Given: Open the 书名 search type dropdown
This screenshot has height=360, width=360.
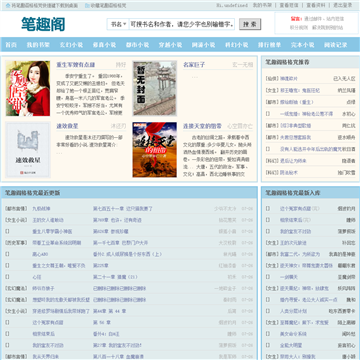Looking at the screenshot, I should 118,24.
